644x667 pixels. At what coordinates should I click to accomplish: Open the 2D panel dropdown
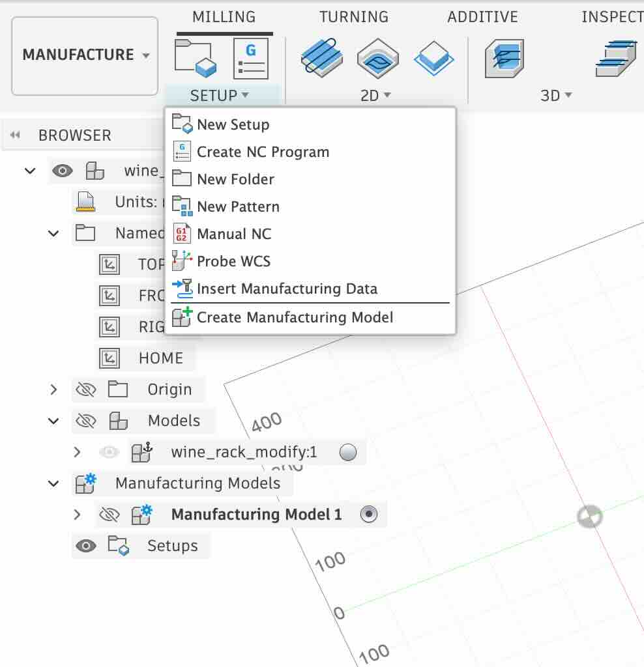tap(375, 95)
